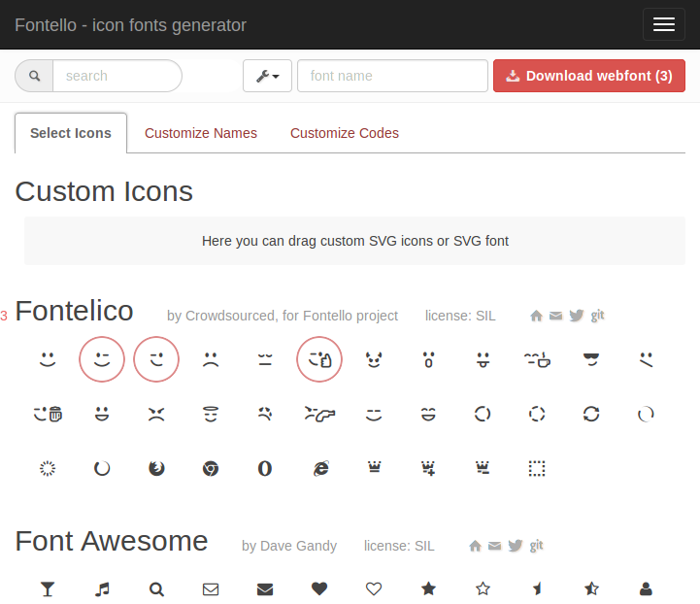The width and height of the screenshot is (700, 604).
Task: Select the unhappy frown face icon
Action: (211, 359)
